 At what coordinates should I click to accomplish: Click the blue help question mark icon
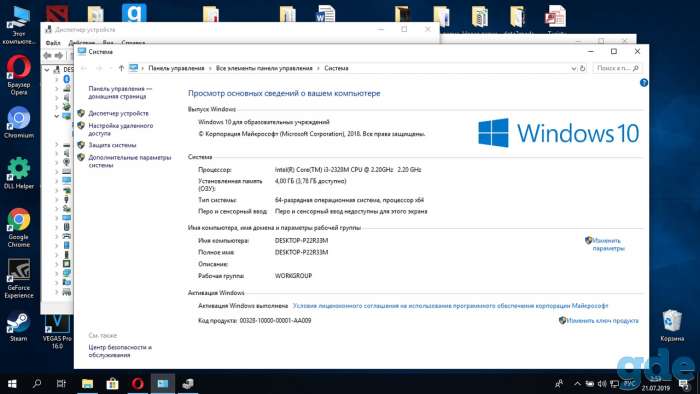tap(643, 83)
